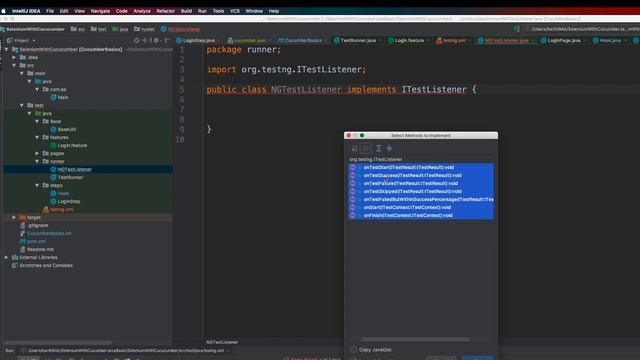
Task: Open the Build menu
Action: pos(186,11)
